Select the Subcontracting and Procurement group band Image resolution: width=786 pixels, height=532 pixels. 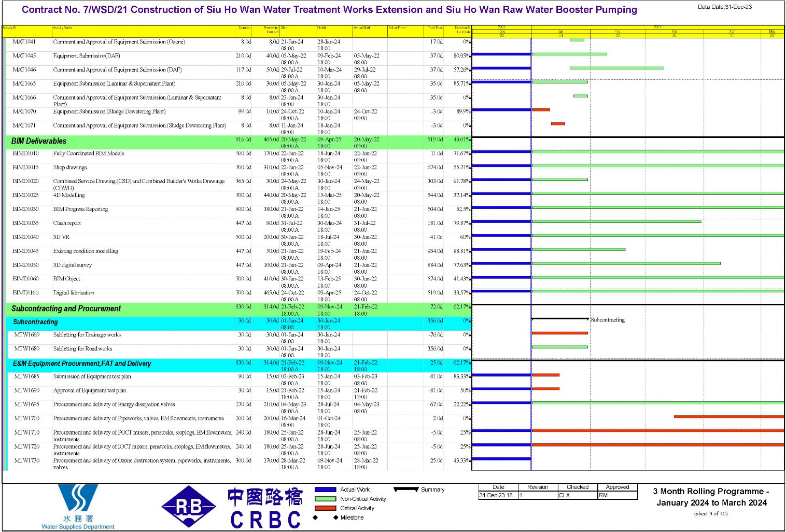[x=238, y=310]
